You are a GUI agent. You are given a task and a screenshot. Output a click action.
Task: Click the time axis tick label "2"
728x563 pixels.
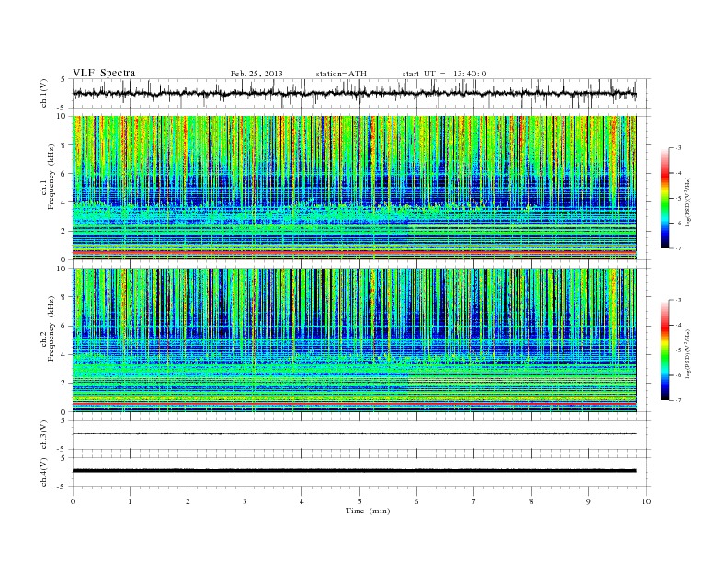(x=188, y=501)
